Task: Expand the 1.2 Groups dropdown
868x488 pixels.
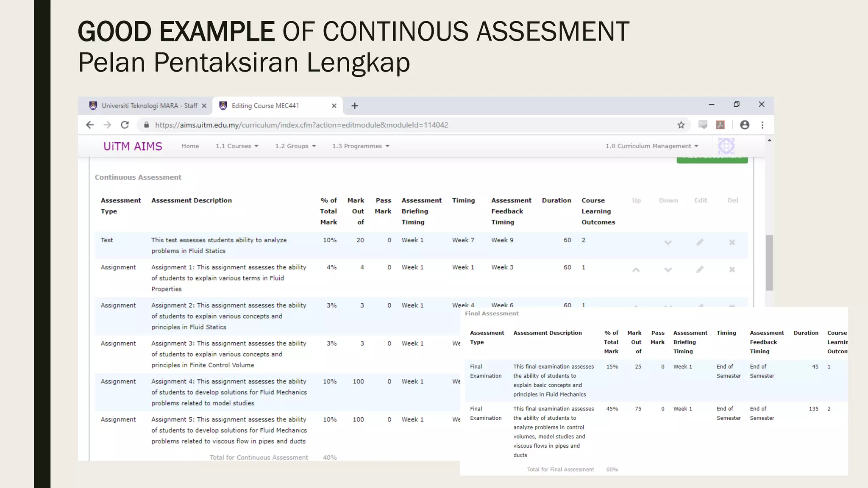Action: [x=295, y=146]
